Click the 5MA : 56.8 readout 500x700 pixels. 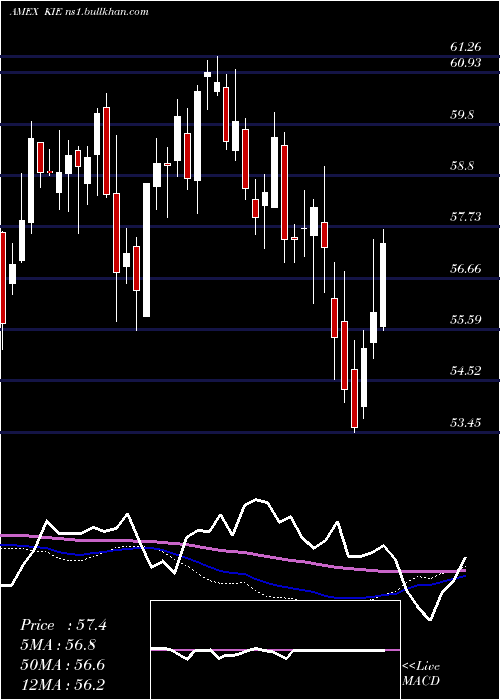(x=59, y=645)
